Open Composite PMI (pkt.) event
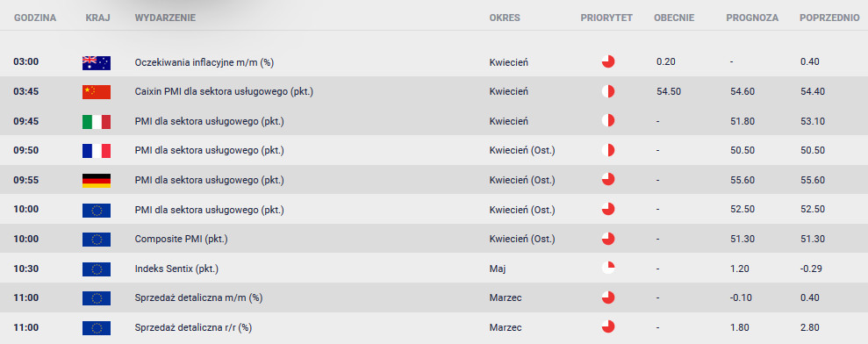 (x=182, y=240)
